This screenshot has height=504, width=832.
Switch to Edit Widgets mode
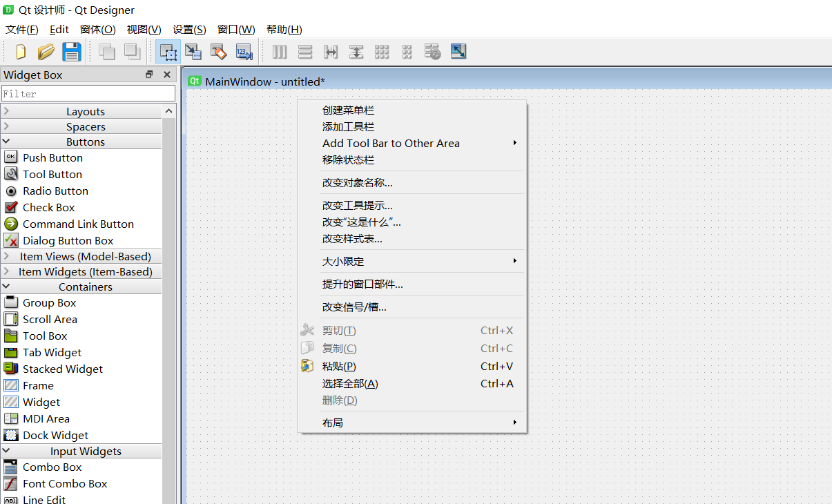tap(168, 52)
